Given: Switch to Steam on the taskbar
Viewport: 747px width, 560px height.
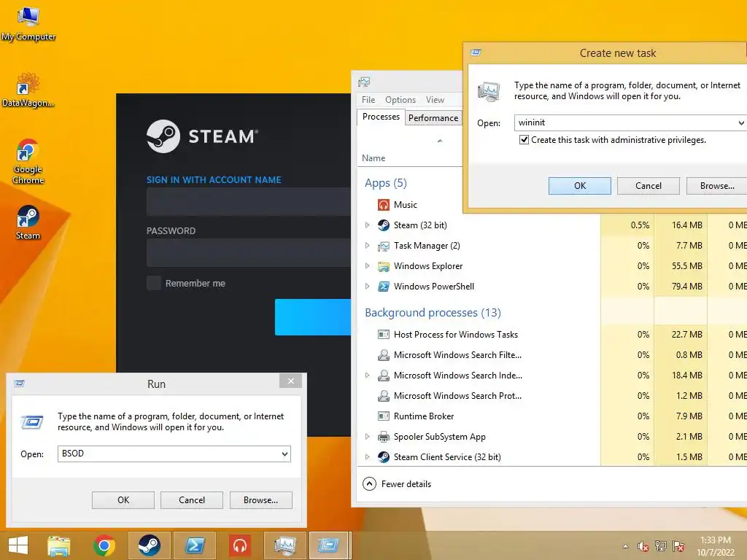Looking at the screenshot, I should coord(149,545).
